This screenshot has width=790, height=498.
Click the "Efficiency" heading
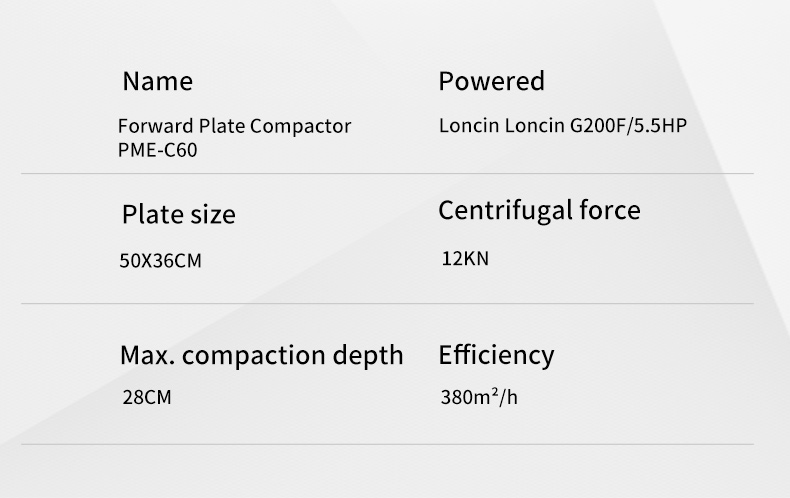pos(495,355)
